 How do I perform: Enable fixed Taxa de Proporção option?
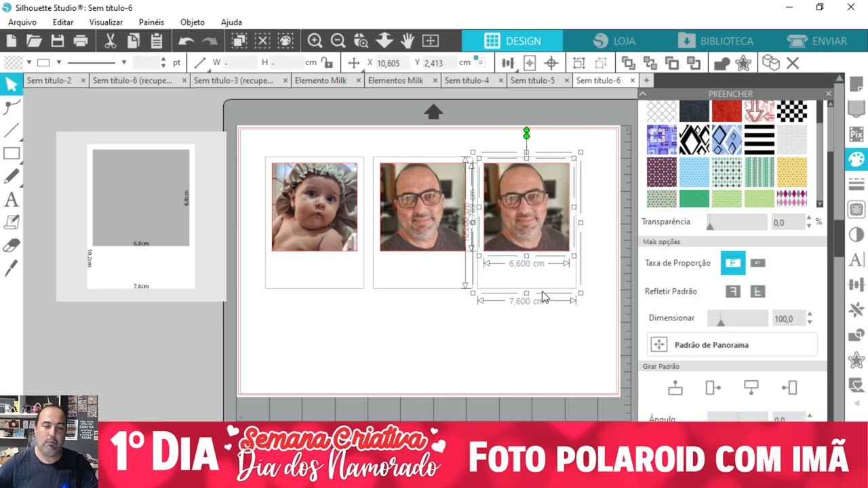[733, 263]
